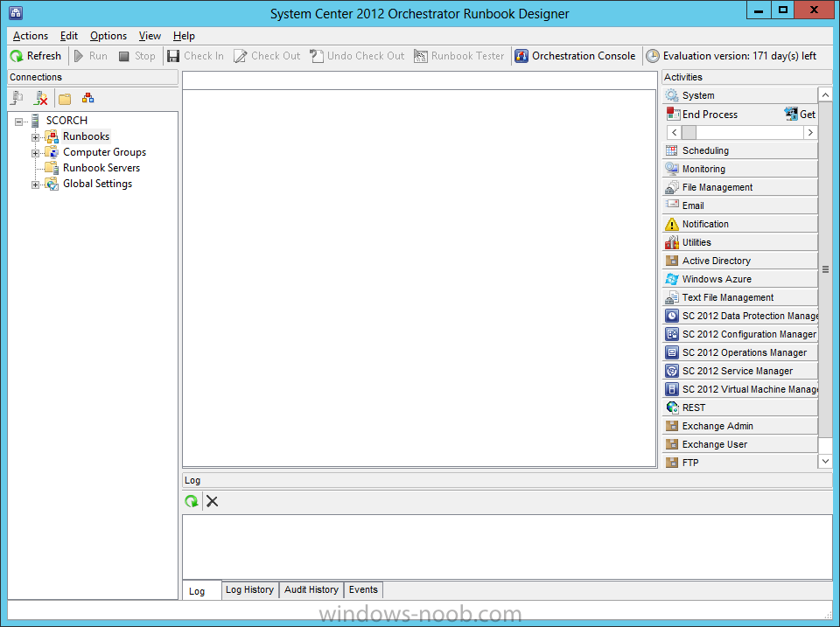The width and height of the screenshot is (840, 627).
Task: Expand the Runbooks tree node
Action: [35, 137]
